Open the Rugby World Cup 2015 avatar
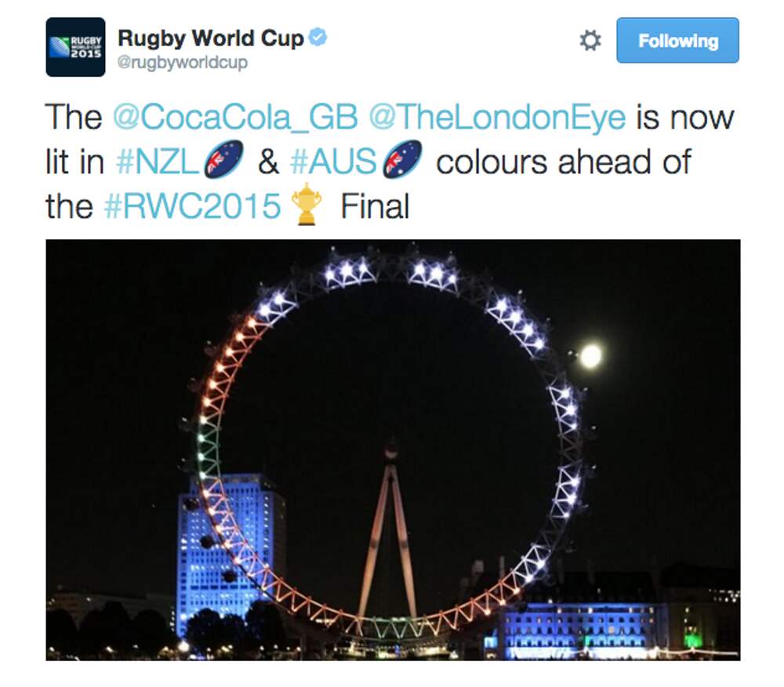The image size is (784, 687). (75, 47)
